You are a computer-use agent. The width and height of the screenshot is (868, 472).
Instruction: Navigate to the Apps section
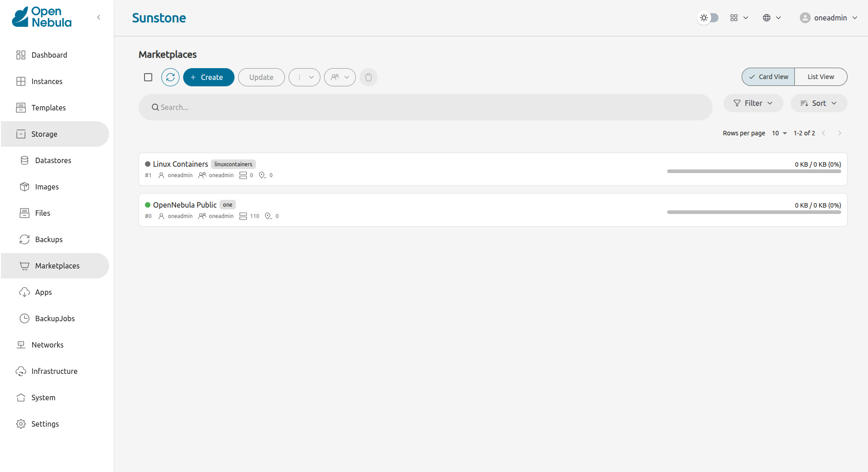click(x=43, y=292)
